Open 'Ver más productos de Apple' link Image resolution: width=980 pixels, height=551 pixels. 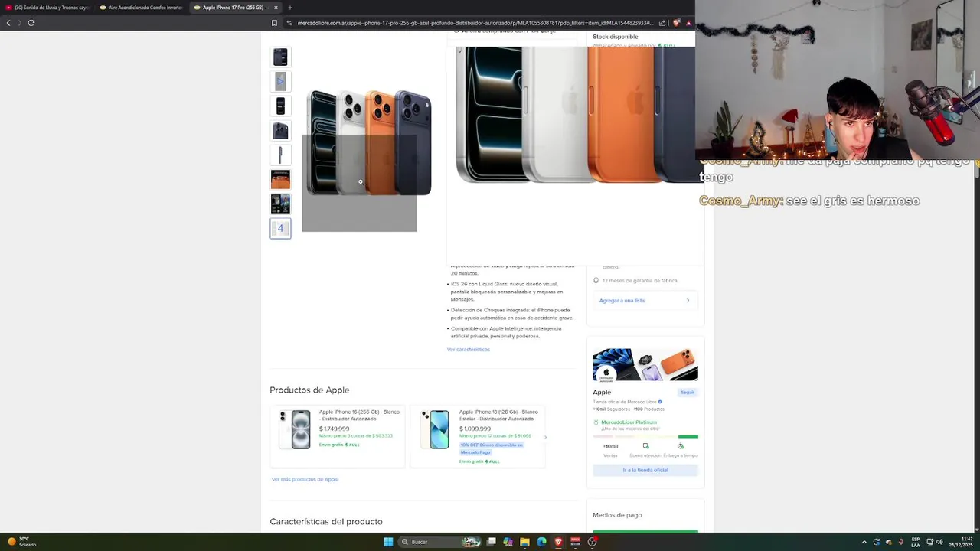[305, 479]
